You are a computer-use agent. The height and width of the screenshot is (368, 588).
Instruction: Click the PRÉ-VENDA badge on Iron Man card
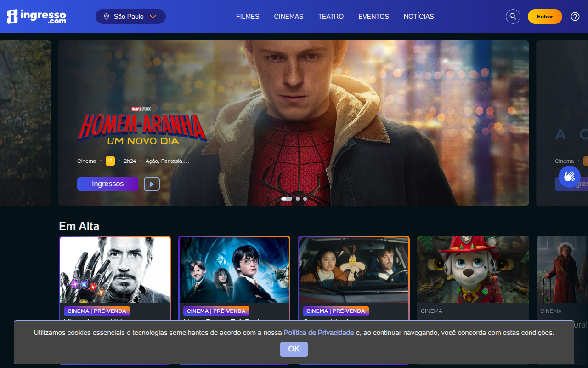point(97,311)
